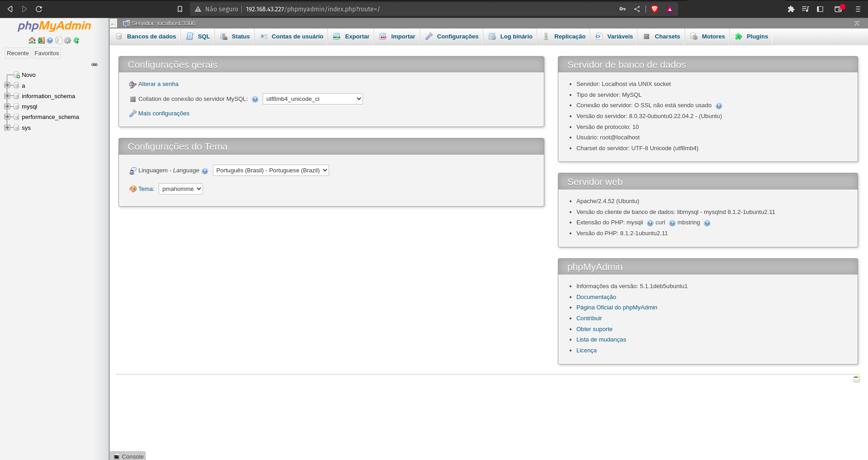The image size is (868, 460).
Task: Open the utf8mb4_unicode_ci collation dropdown
Action: (x=312, y=99)
